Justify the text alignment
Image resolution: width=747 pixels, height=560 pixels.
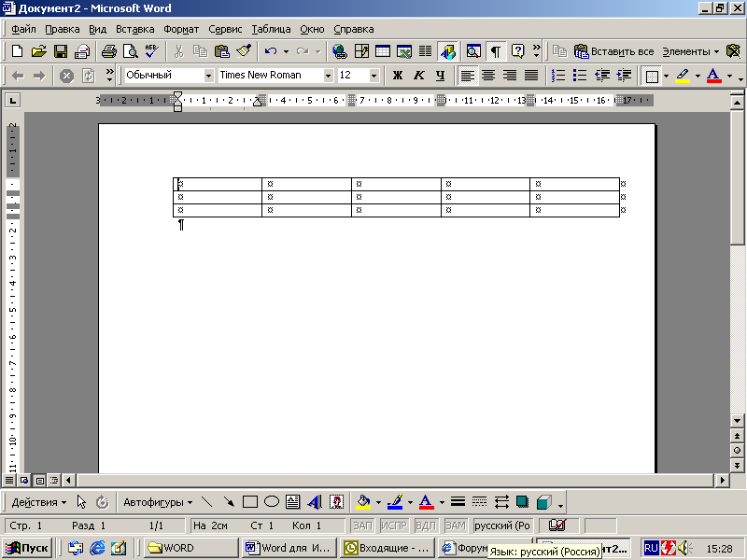531,76
